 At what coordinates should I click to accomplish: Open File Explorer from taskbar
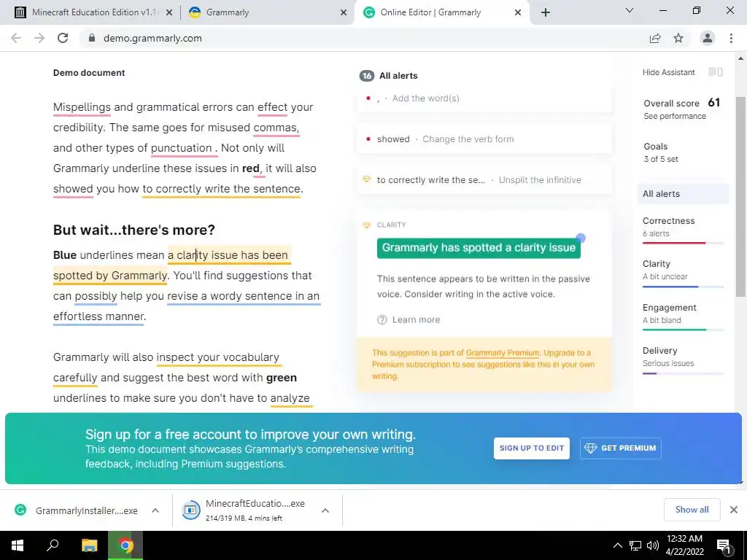coord(89,545)
